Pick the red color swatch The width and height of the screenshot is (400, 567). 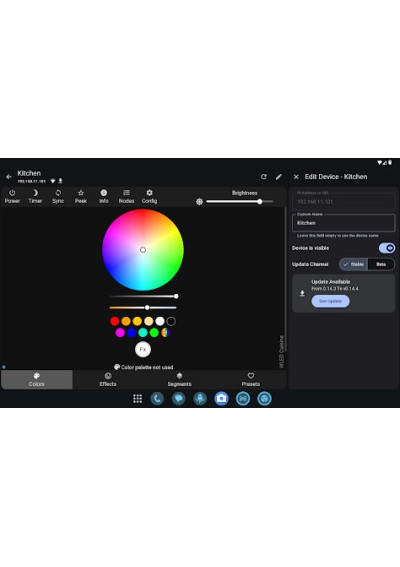(115, 321)
